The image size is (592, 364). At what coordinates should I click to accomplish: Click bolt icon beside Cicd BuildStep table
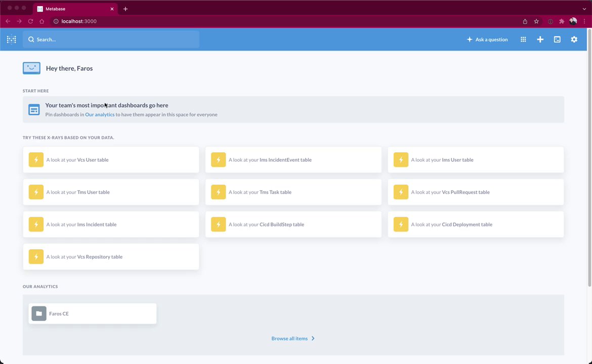218,224
